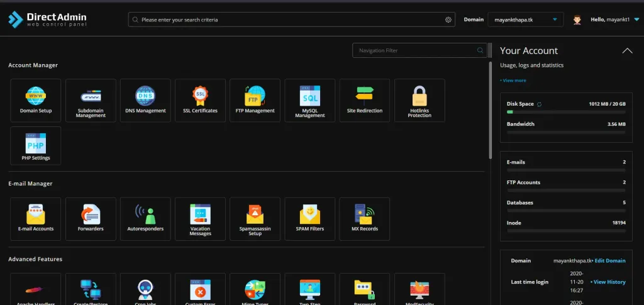Open SSL Certificates

pos(200,100)
